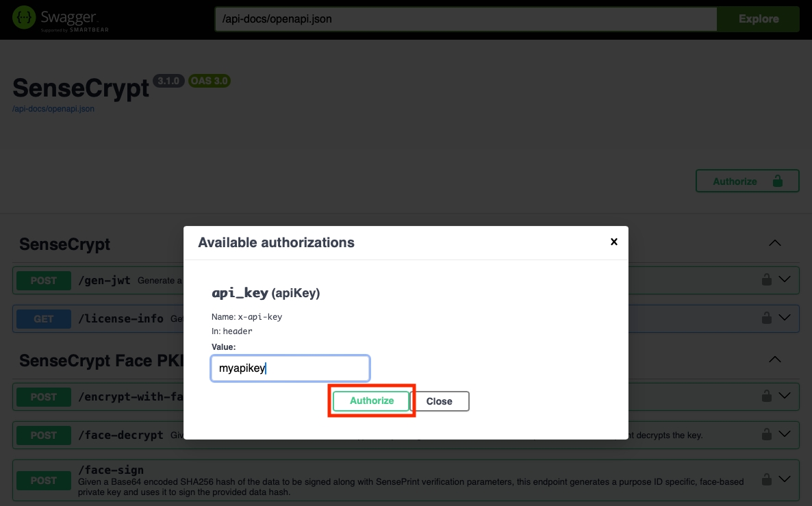The height and width of the screenshot is (506, 812).
Task: Click the lock icon on /gen-jwt row
Action: tap(767, 279)
